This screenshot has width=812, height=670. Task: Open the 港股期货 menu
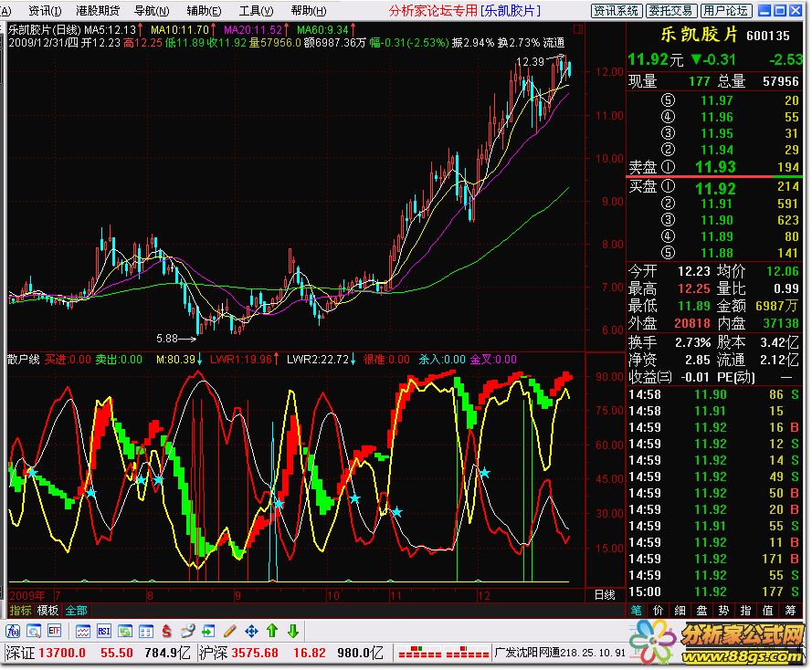98,10
